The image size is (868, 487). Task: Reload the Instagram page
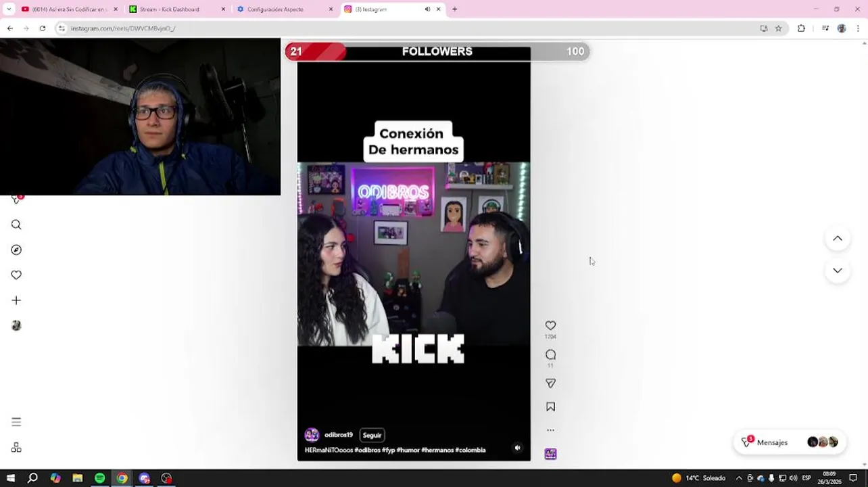[42, 28]
